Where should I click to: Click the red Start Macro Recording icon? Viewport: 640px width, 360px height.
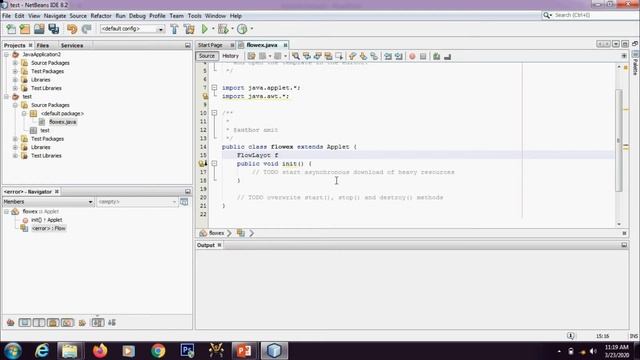pyautogui.click(x=412, y=56)
